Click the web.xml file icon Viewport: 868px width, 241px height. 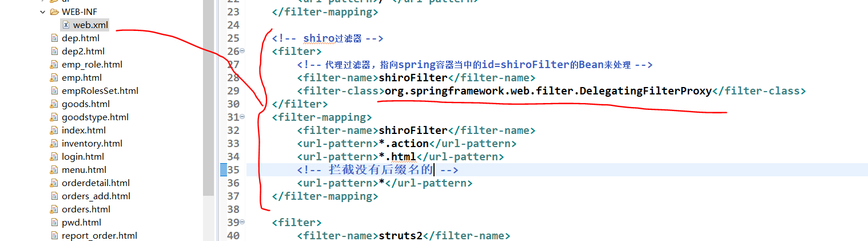66,25
